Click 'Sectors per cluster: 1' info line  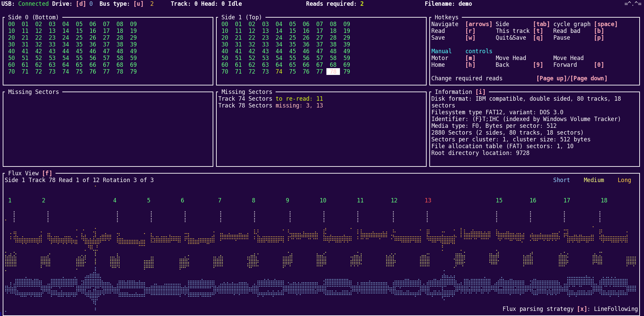click(511, 139)
